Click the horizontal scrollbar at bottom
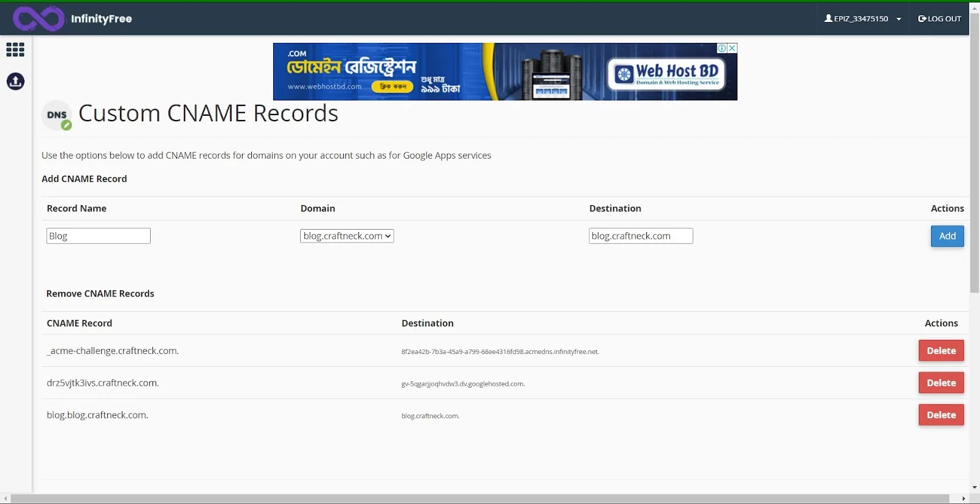Viewport: 980px width, 504px height. pyautogui.click(x=480, y=499)
